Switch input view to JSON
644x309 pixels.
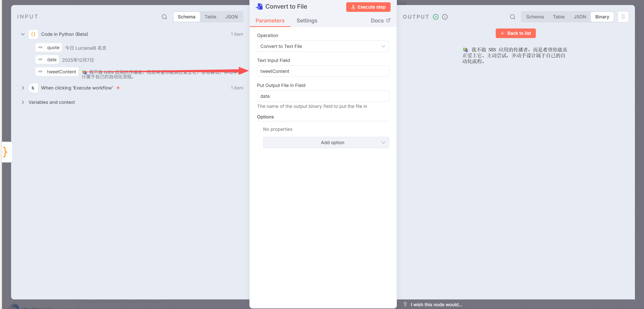tap(231, 17)
